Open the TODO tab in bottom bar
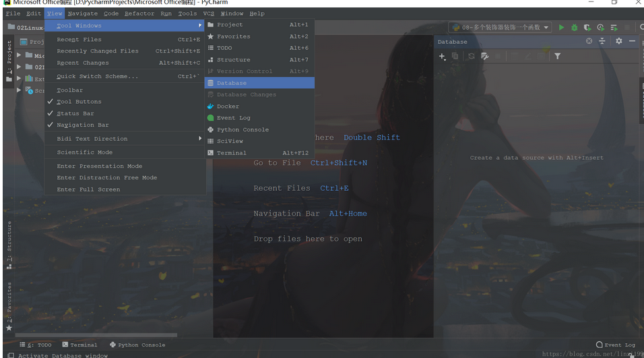The height and width of the screenshot is (358, 644). click(x=36, y=345)
